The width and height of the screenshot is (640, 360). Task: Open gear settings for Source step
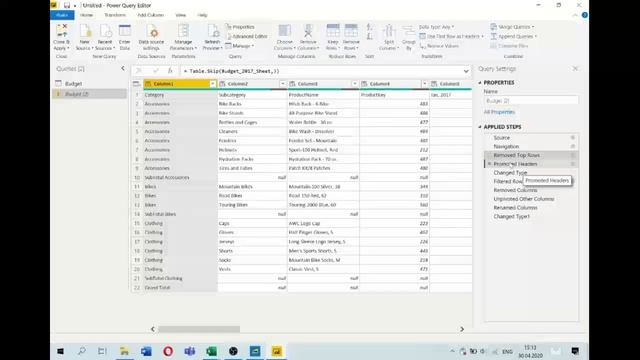(x=573, y=138)
